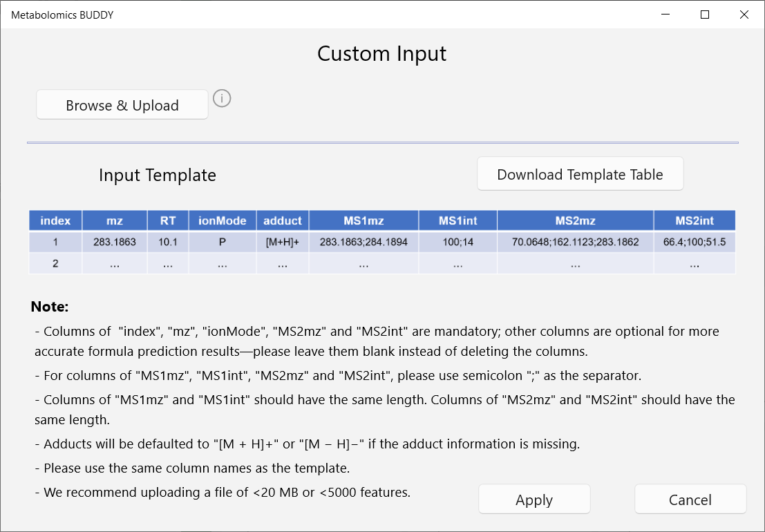Select the "ionMode" column header
The width and height of the screenshot is (765, 532).
[x=223, y=220]
